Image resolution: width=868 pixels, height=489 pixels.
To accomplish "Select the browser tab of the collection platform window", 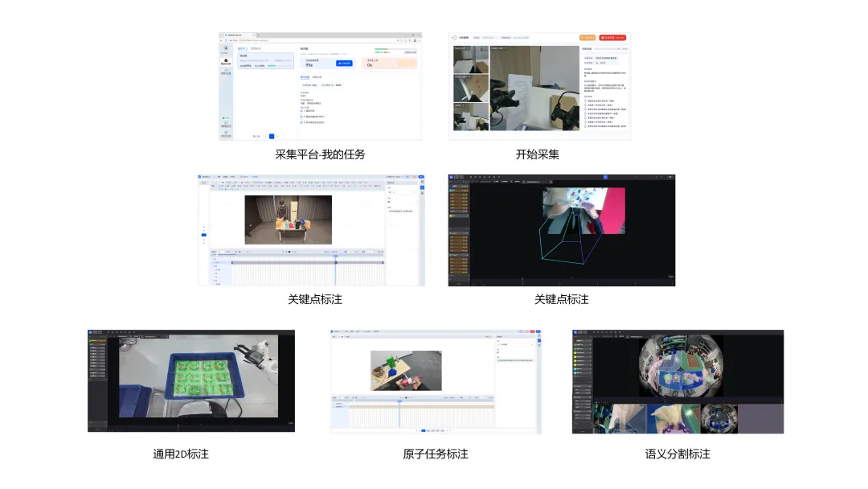I will click(233, 34).
